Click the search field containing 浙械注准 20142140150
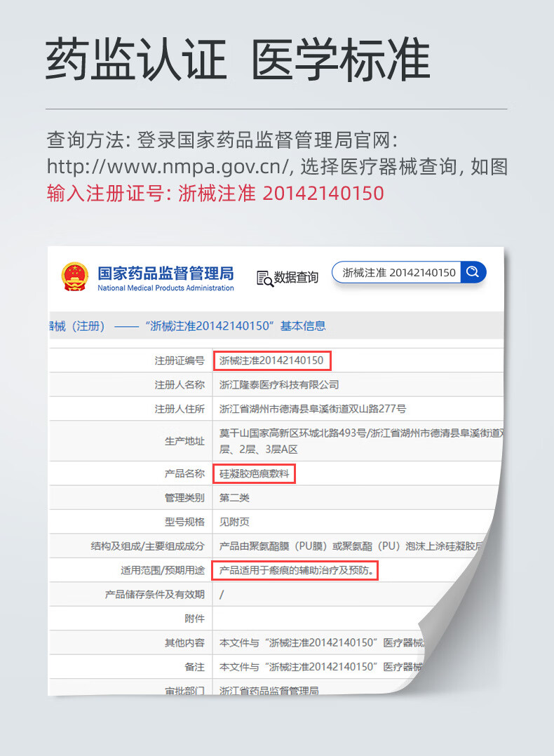The image size is (554, 756). point(396,272)
